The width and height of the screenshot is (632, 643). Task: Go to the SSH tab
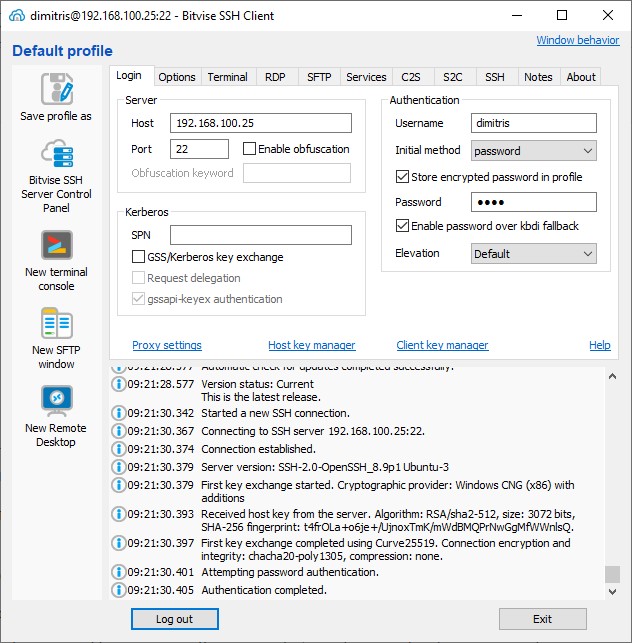click(495, 77)
